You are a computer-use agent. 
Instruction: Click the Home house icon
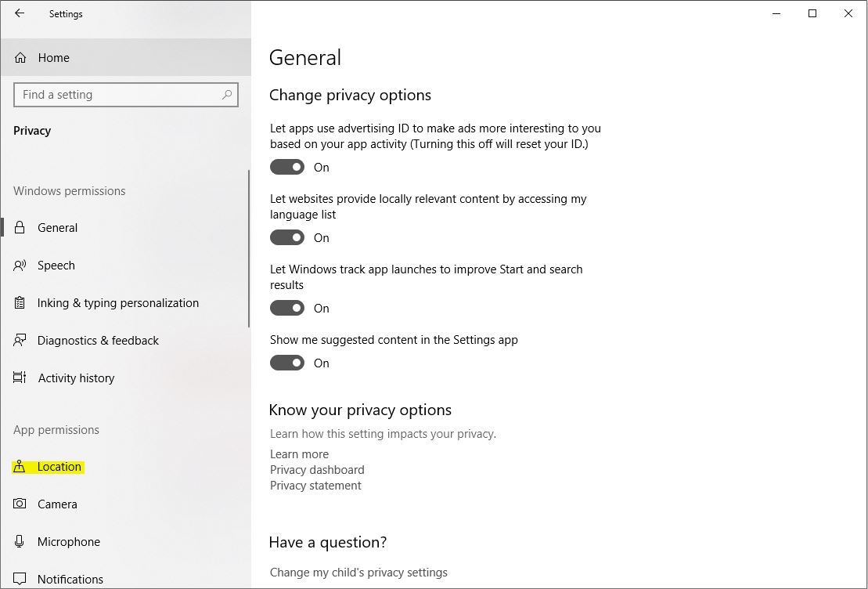20,58
